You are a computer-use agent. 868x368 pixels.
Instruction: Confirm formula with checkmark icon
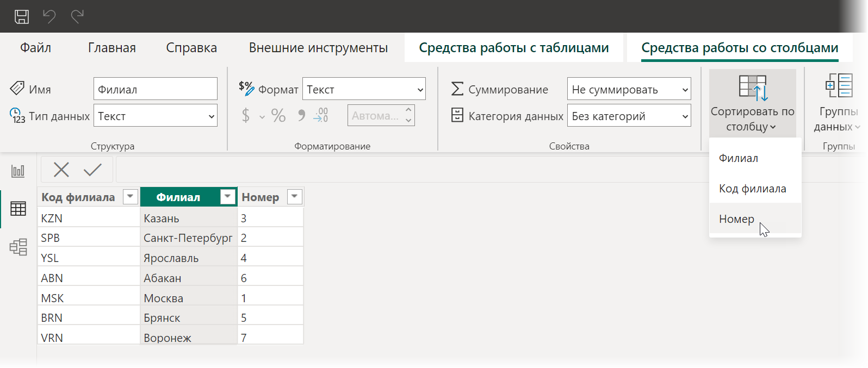[92, 170]
